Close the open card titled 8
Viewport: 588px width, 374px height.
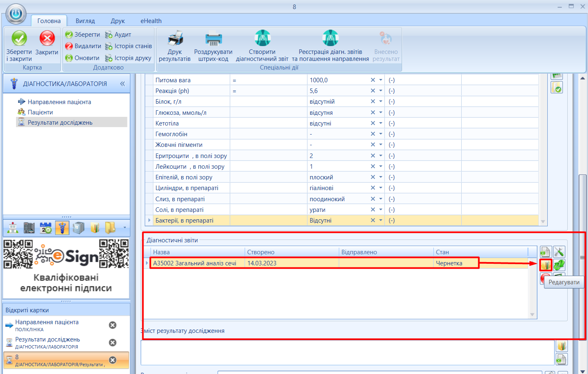click(x=112, y=360)
